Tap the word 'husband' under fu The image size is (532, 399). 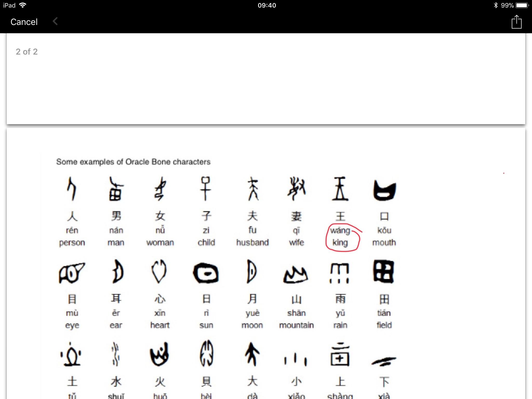tap(252, 242)
